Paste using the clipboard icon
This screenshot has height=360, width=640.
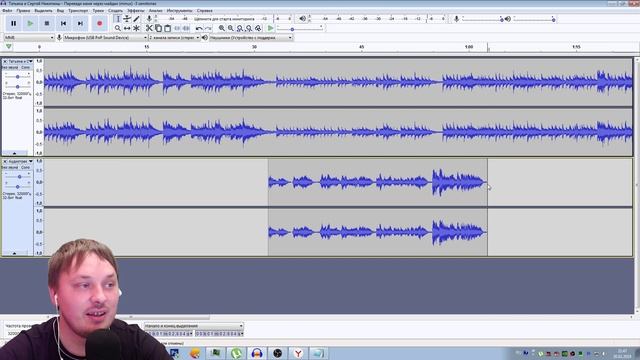point(167,28)
